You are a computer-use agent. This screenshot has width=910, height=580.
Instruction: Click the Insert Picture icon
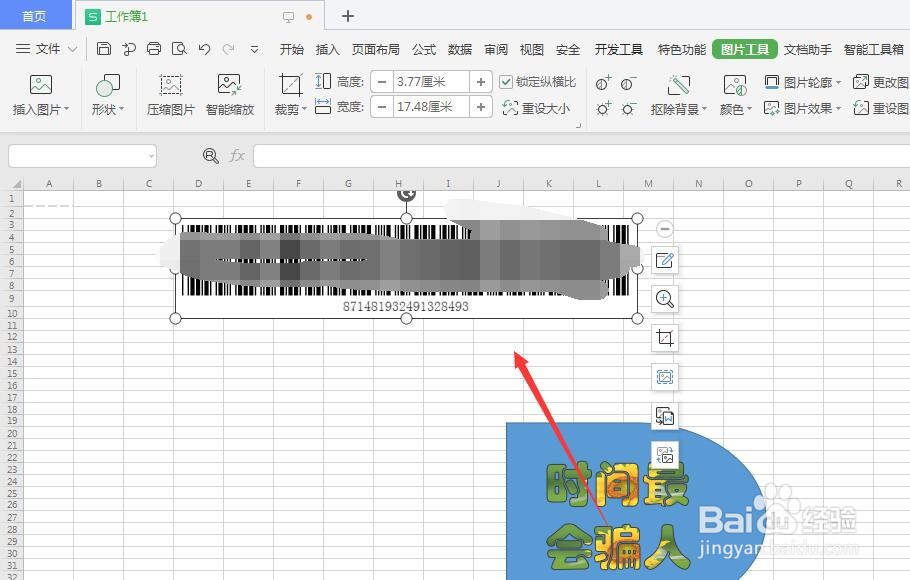[x=41, y=85]
